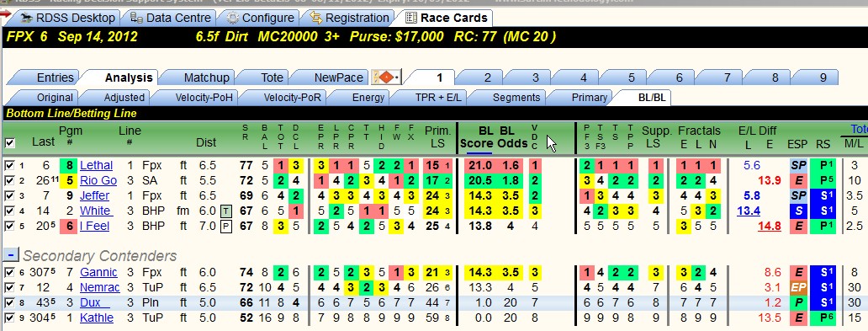Screen dimensions: 868x331
Task: Go to the Registration tab
Action: coord(351,18)
